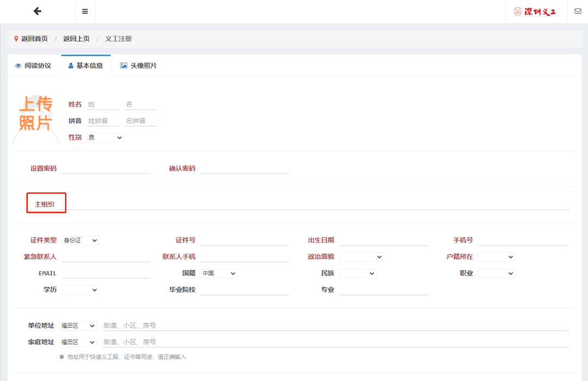
Task: Open the 政治面貌 dropdown
Action: 361,257
